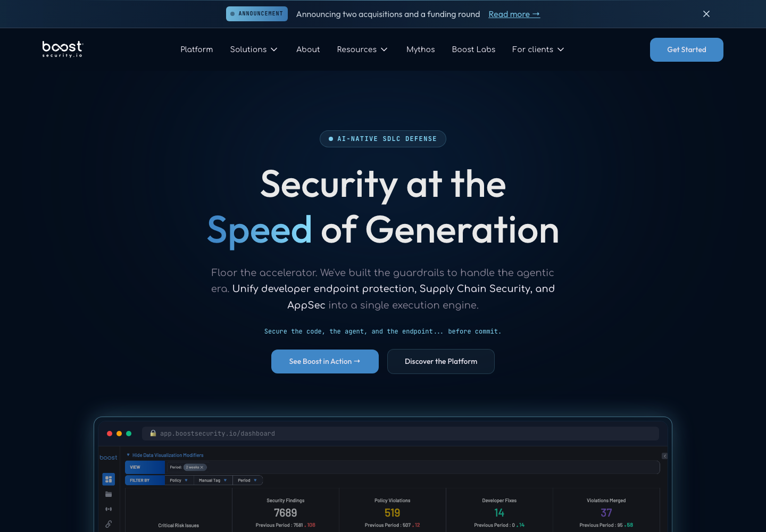
Task: Dismiss the announcement banner with X
Action: point(706,14)
